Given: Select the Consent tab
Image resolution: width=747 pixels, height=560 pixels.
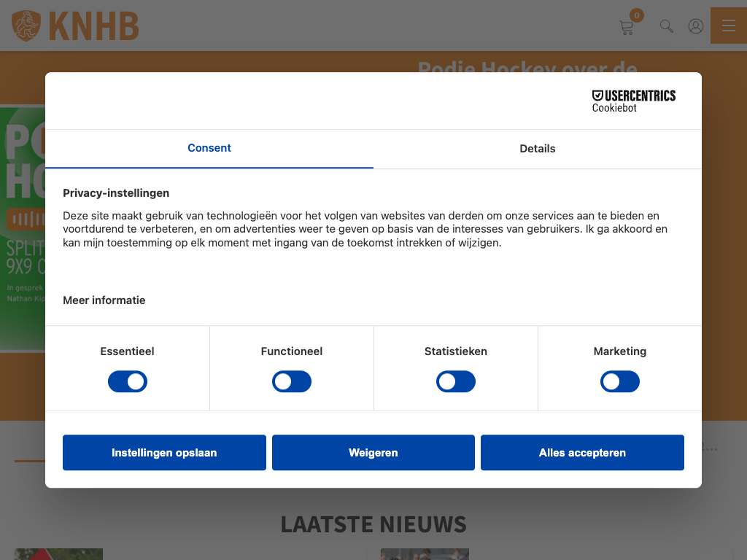Looking at the screenshot, I should (209, 148).
